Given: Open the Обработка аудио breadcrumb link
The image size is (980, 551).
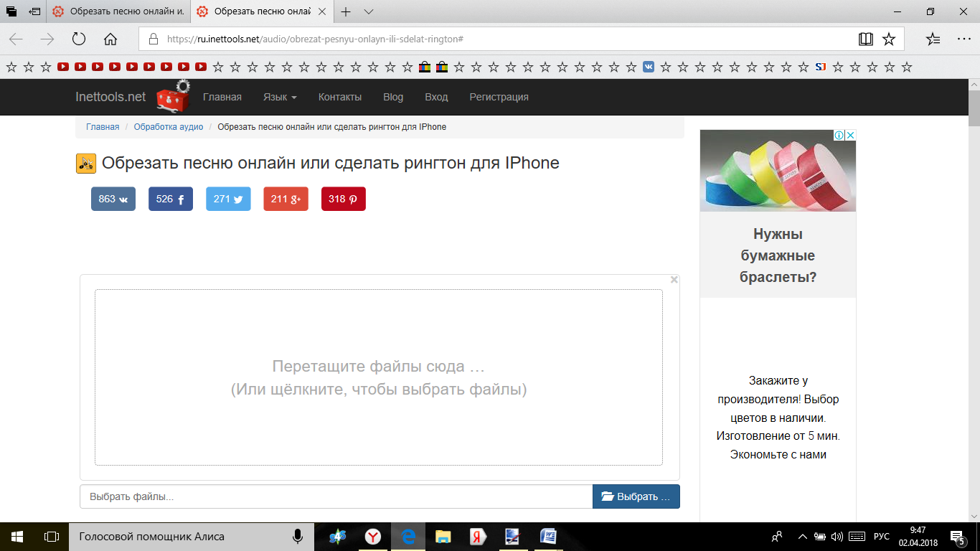Looking at the screenshot, I should point(169,127).
